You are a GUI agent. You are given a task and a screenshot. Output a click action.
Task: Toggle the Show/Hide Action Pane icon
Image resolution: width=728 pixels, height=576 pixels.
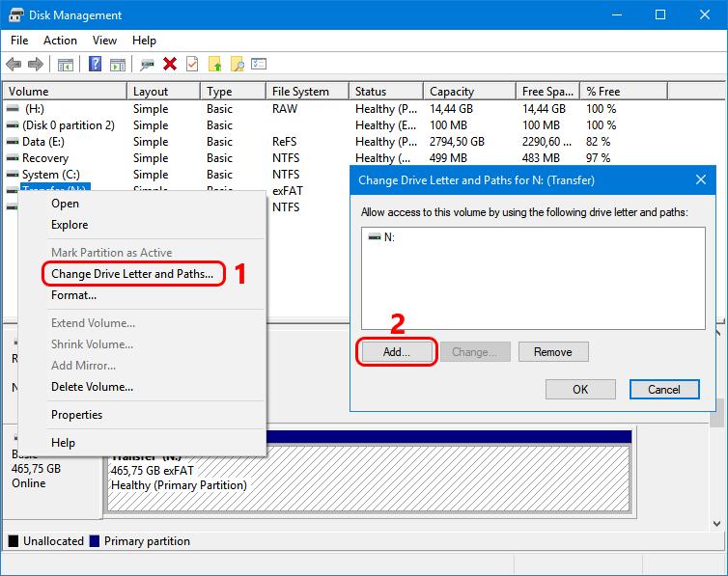coord(118,65)
